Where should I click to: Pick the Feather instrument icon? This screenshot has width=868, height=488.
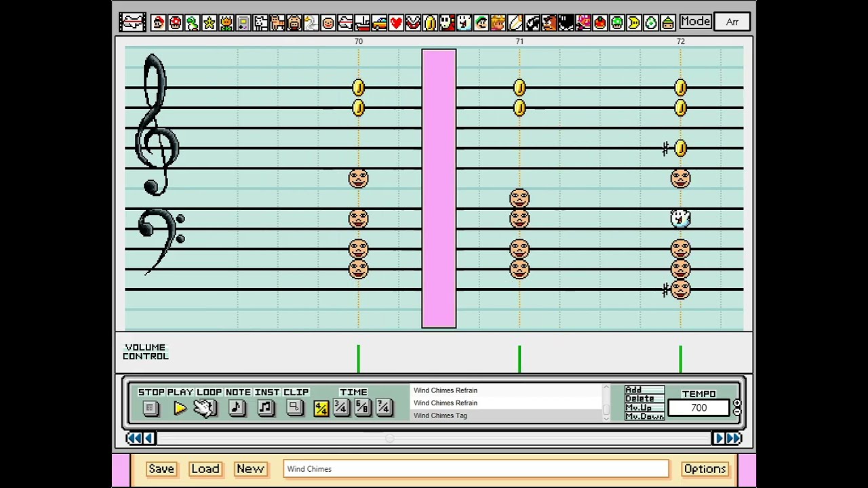click(515, 22)
